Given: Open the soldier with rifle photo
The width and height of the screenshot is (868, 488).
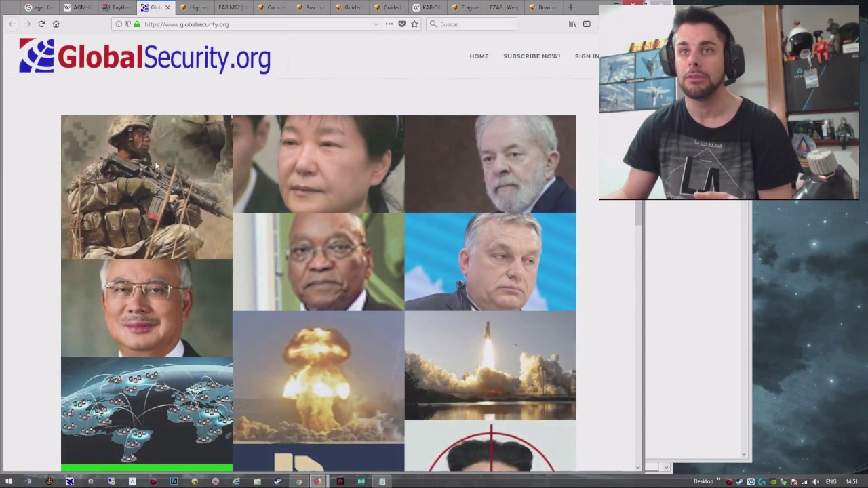Looking at the screenshot, I should tap(146, 187).
